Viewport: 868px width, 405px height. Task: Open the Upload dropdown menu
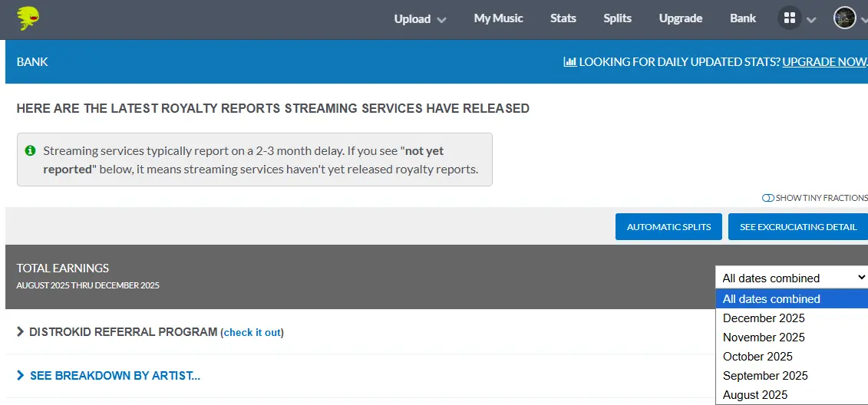[x=420, y=19]
